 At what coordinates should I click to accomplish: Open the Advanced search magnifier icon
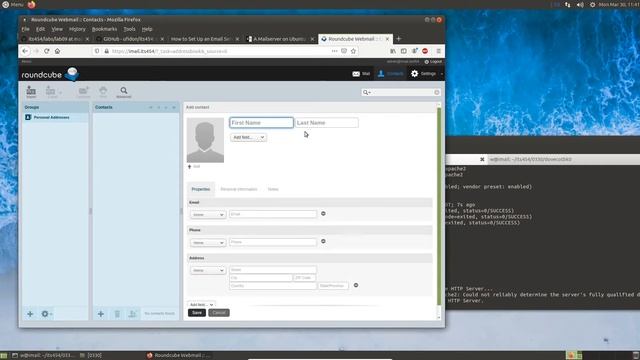click(x=124, y=91)
